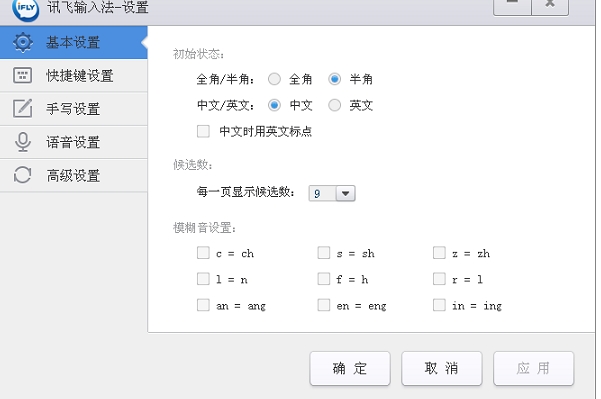The image size is (601, 399).
Task: Toggle the z = zh fuzzy checkbox
Action: pyautogui.click(x=439, y=253)
